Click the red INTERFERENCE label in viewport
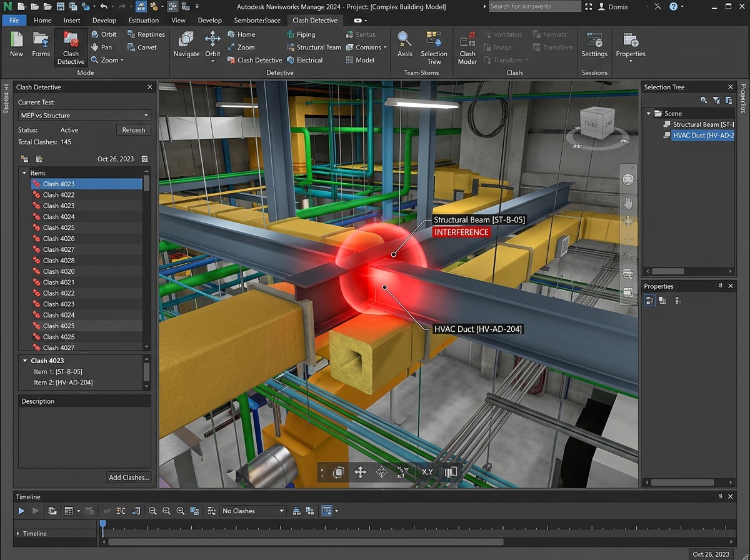The height and width of the screenshot is (560, 750). [461, 232]
